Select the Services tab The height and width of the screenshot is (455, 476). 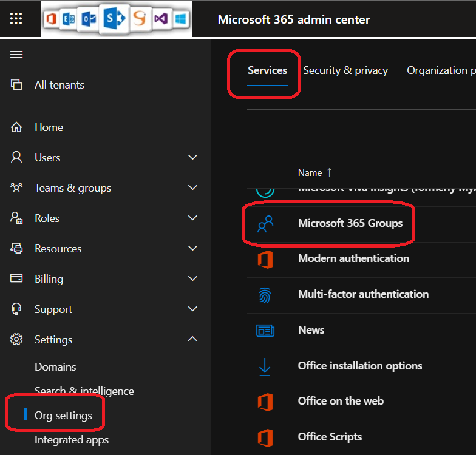(267, 70)
